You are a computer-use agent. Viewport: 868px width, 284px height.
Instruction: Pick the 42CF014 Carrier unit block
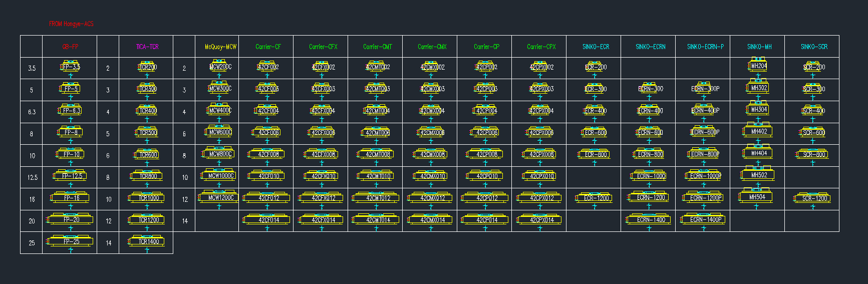click(268, 219)
